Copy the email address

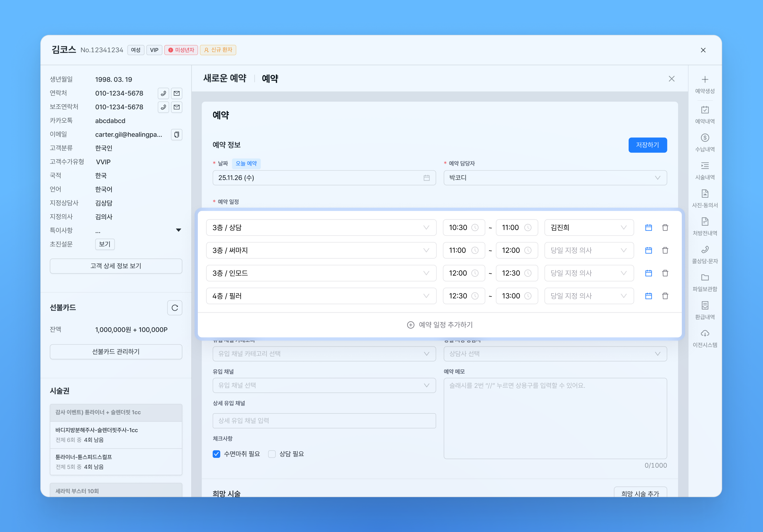177,135
